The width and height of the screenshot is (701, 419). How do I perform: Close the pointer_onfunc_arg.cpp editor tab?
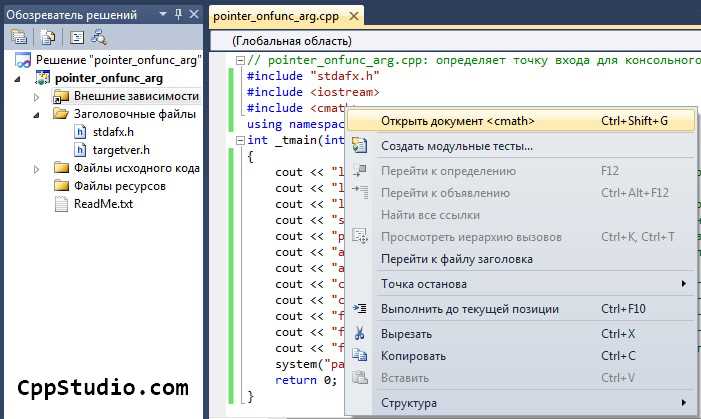point(354,16)
